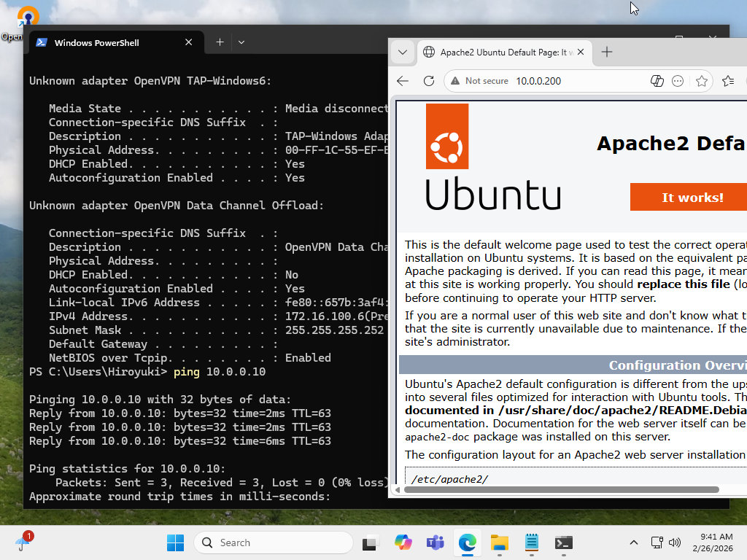Viewport: 747px width, 560px height.
Task: Switch to Microsoft Edge in the taskbar
Action: [468, 542]
